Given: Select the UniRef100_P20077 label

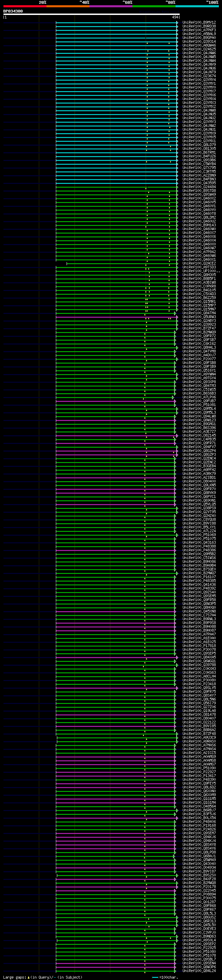Looking at the screenshot, I should pyautogui.click(x=199, y=359).
